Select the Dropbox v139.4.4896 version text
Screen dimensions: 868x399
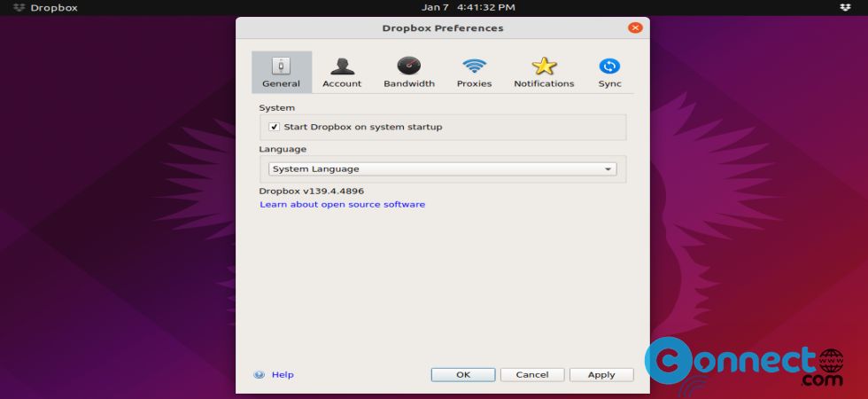tap(312, 192)
